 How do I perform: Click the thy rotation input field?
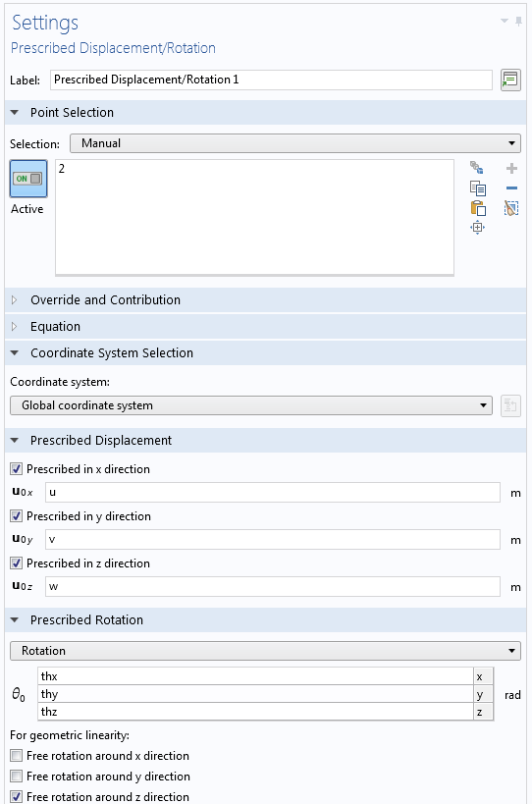tap(255, 694)
